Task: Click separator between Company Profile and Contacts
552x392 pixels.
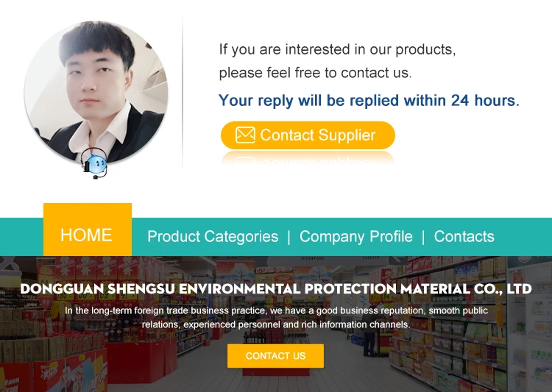Action: (x=423, y=237)
